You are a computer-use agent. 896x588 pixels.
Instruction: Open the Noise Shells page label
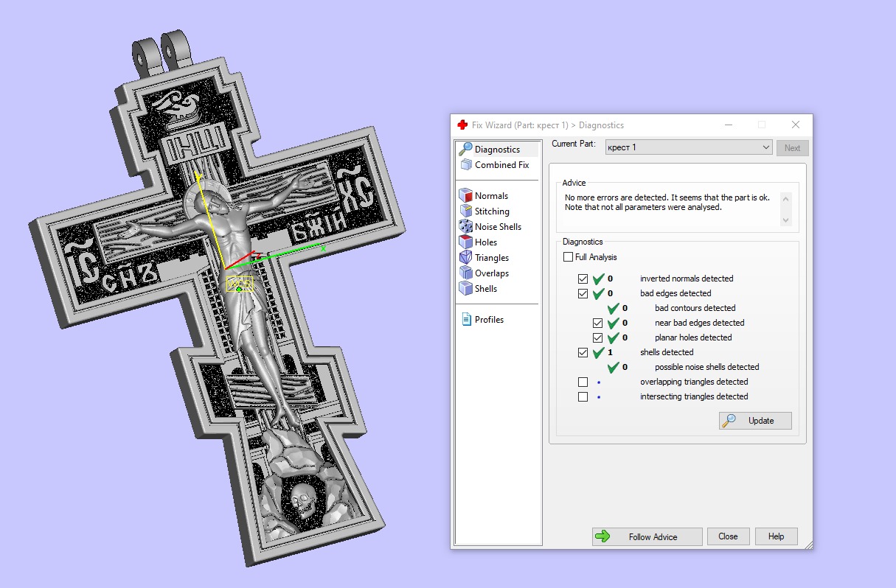[498, 227]
